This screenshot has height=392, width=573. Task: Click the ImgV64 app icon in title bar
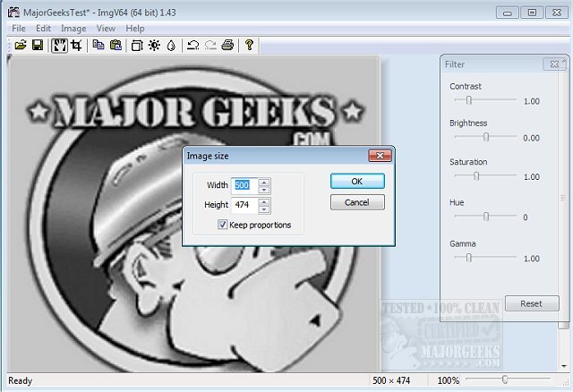pyautogui.click(x=13, y=12)
